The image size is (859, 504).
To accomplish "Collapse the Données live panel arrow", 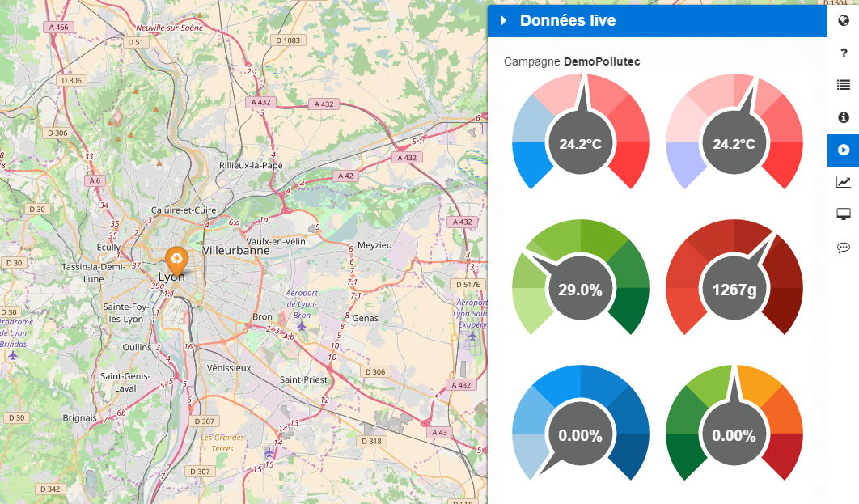I will pyautogui.click(x=503, y=21).
